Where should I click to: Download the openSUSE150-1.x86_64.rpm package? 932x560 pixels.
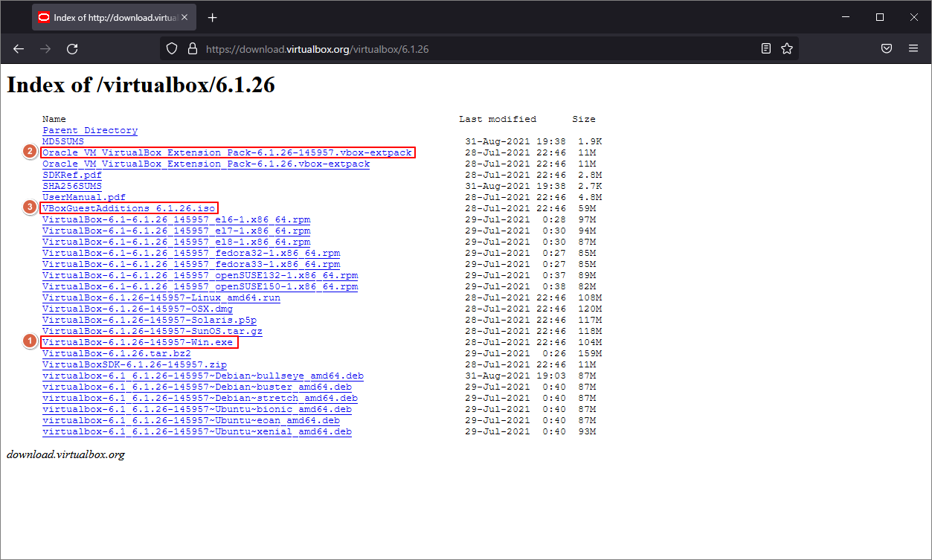tap(200, 286)
